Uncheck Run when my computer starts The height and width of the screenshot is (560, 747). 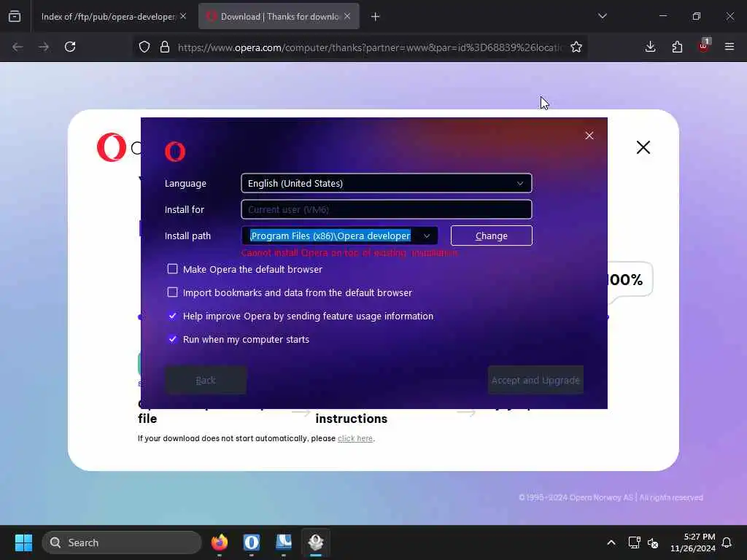tap(172, 339)
